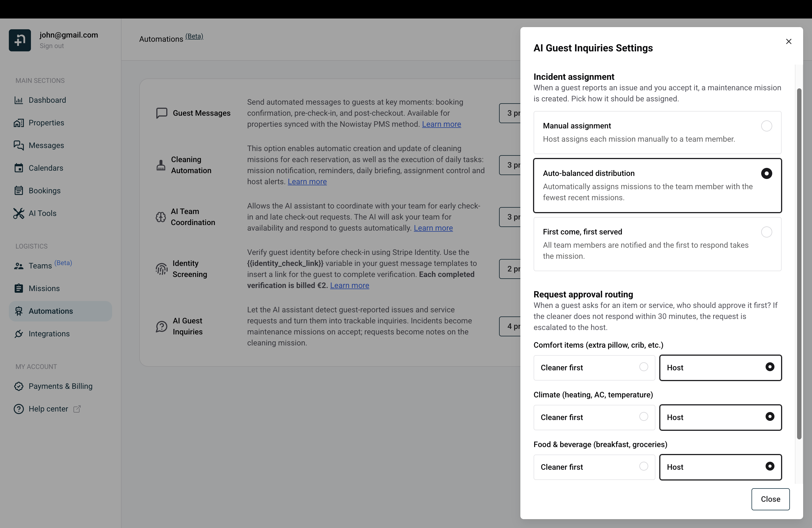Screen dimensions: 812x528
Task: Select the Properties building icon
Action: point(19,122)
